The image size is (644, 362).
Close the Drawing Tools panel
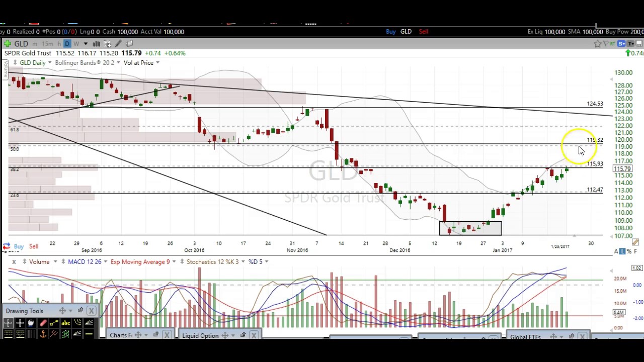[91, 311]
